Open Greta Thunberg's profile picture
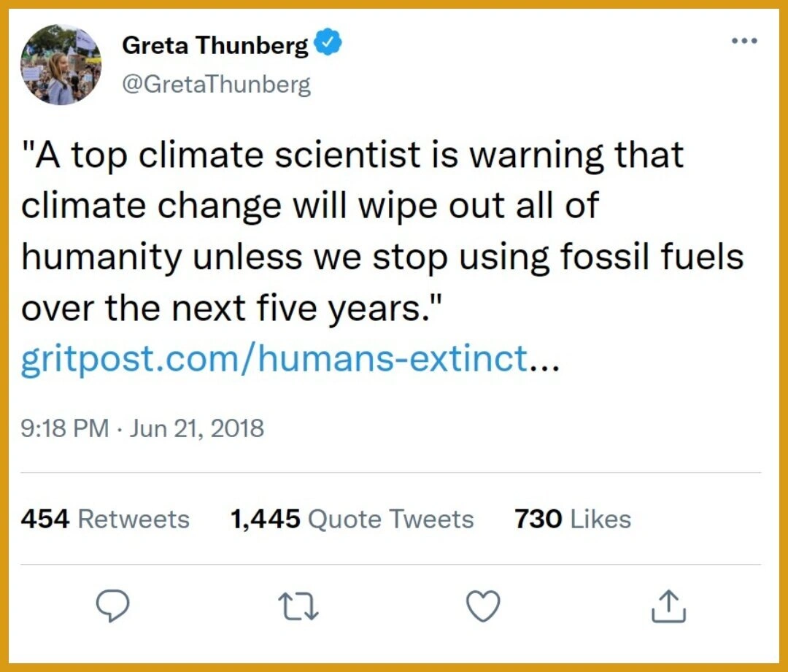The height and width of the screenshot is (672, 788). pyautogui.click(x=61, y=64)
